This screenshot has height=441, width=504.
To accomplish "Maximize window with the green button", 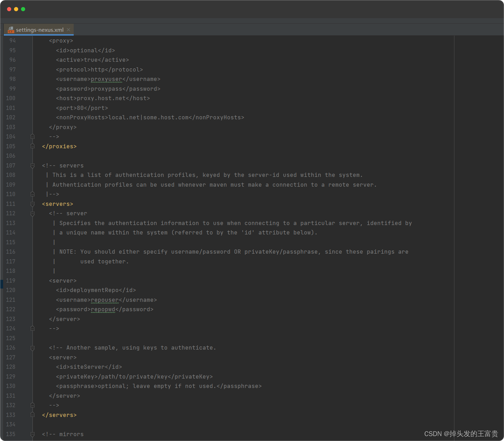I will pyautogui.click(x=23, y=9).
